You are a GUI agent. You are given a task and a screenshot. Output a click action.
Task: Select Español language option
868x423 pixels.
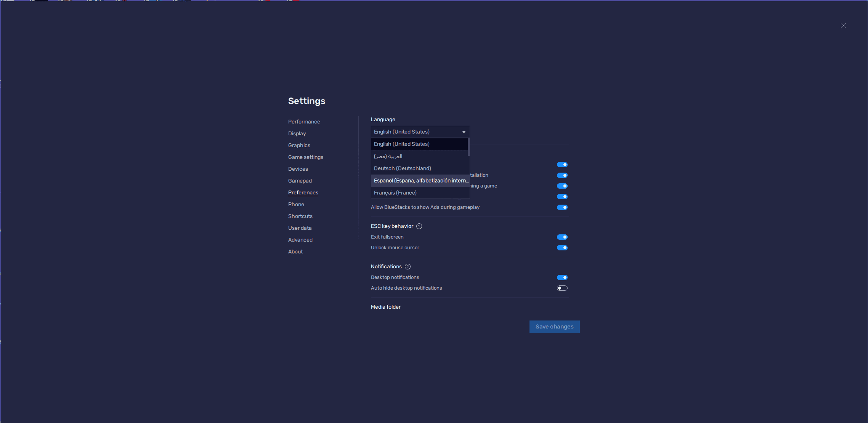coord(419,181)
